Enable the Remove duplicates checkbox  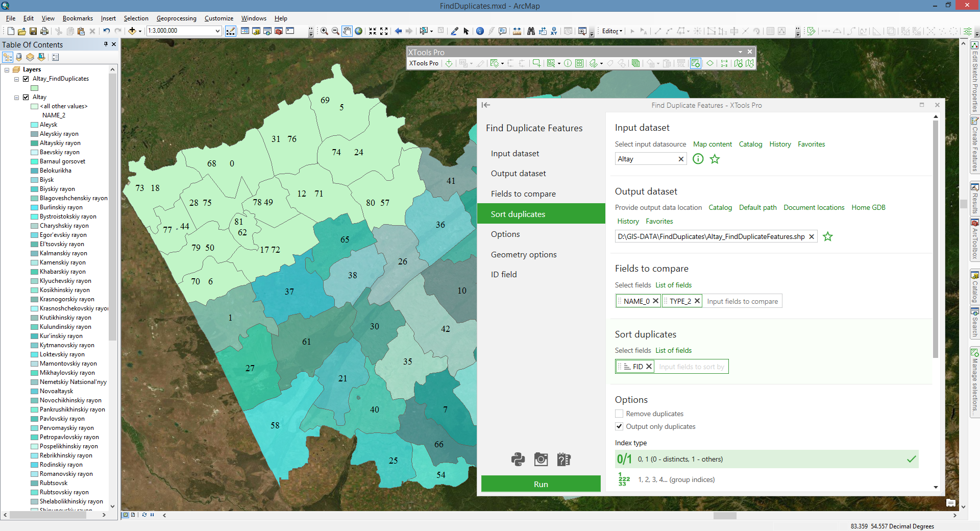pyautogui.click(x=619, y=414)
